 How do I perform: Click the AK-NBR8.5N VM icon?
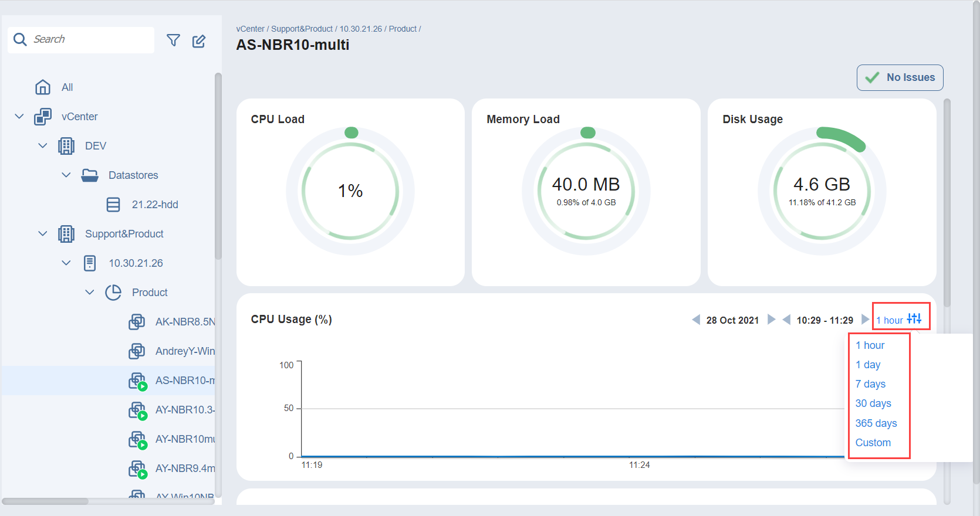pos(137,322)
